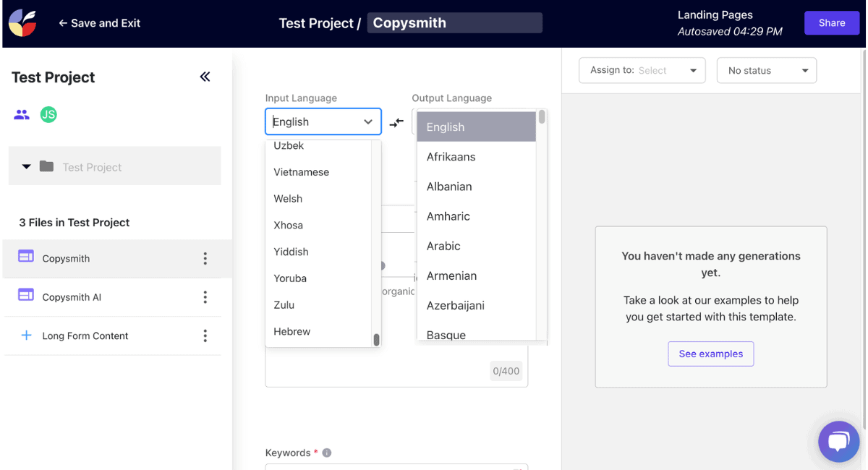Click the See examples button
This screenshot has height=470, width=868.
tap(710, 354)
